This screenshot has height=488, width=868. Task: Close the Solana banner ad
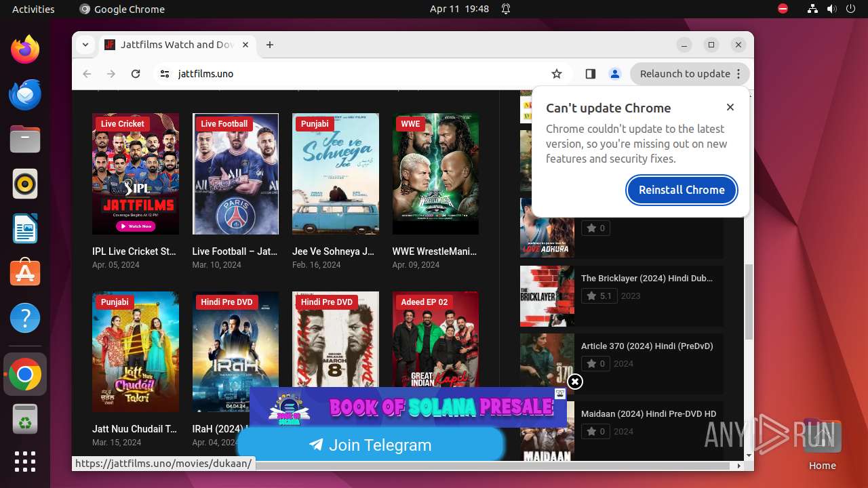575,382
